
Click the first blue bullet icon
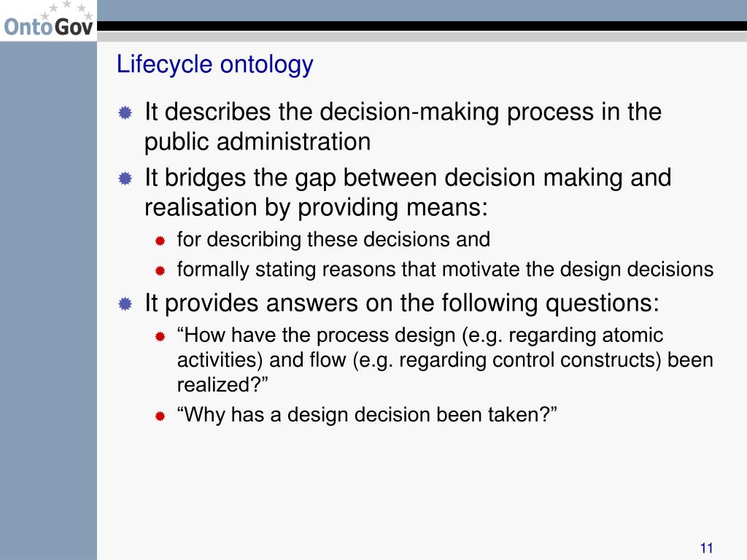point(125,113)
